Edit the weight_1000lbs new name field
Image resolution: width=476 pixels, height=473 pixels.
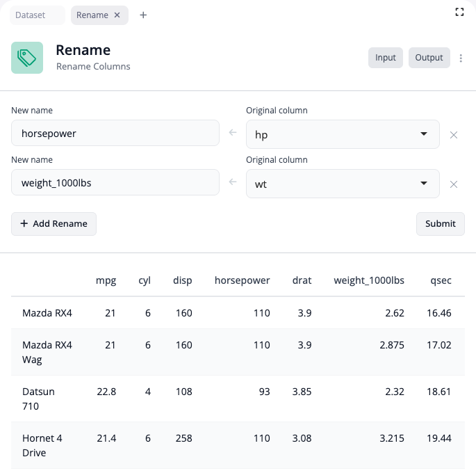pos(115,182)
